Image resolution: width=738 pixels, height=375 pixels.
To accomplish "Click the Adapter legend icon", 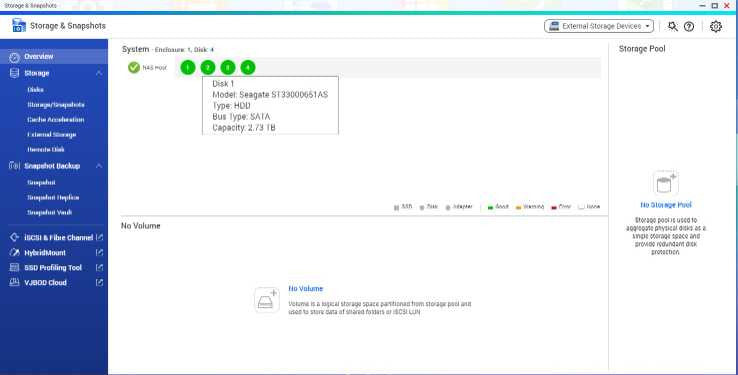I will click(448, 207).
